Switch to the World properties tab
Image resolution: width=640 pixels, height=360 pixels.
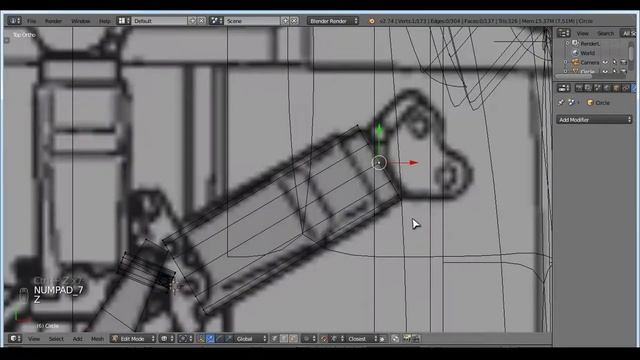point(607,88)
